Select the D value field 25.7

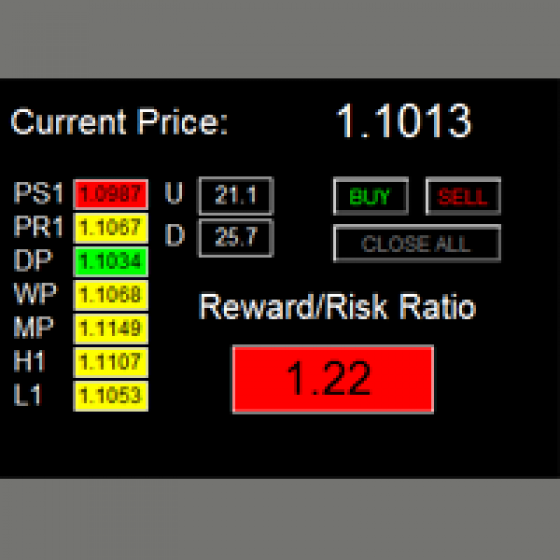coord(236,238)
